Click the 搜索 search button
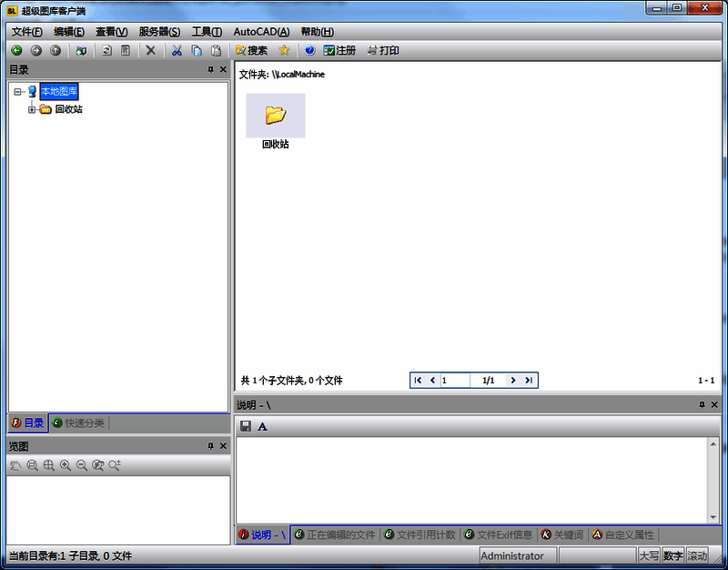 pos(251,51)
